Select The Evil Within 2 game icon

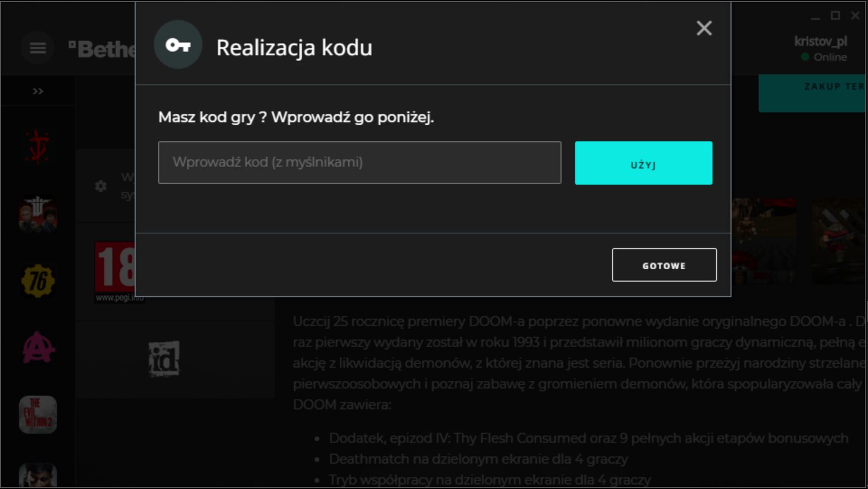click(x=38, y=415)
